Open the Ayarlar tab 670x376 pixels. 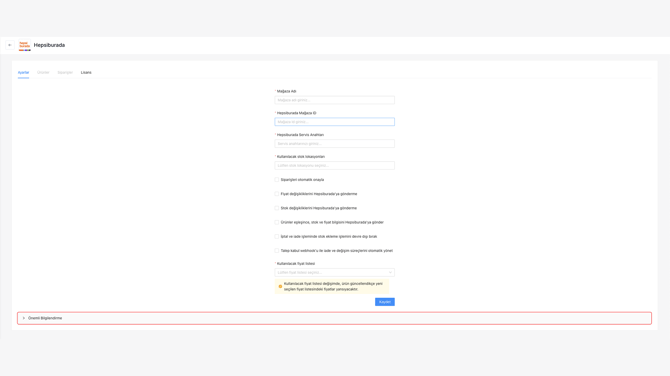click(24, 72)
